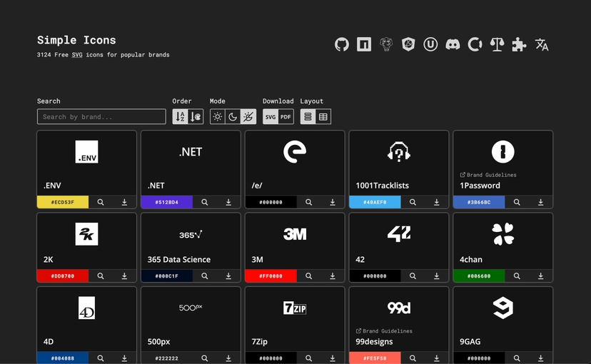Copy the .ENV yellow color #ECD53F
This screenshot has width=591, height=364.
(x=63, y=202)
